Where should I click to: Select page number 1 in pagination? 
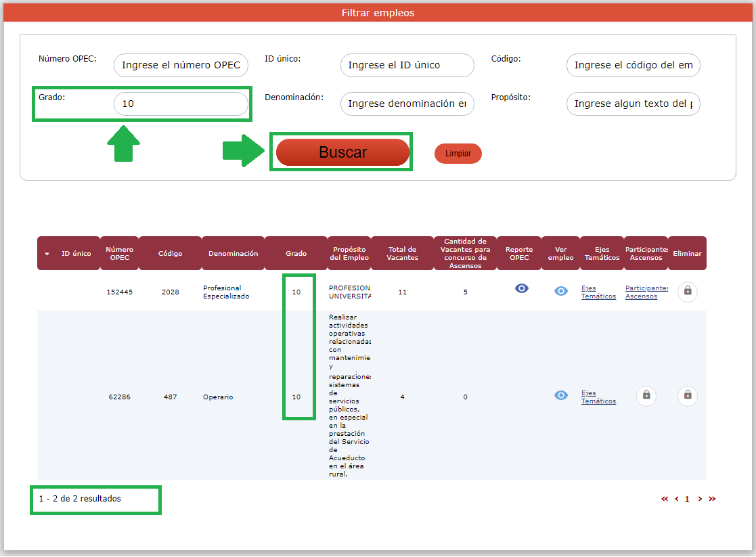[687, 499]
